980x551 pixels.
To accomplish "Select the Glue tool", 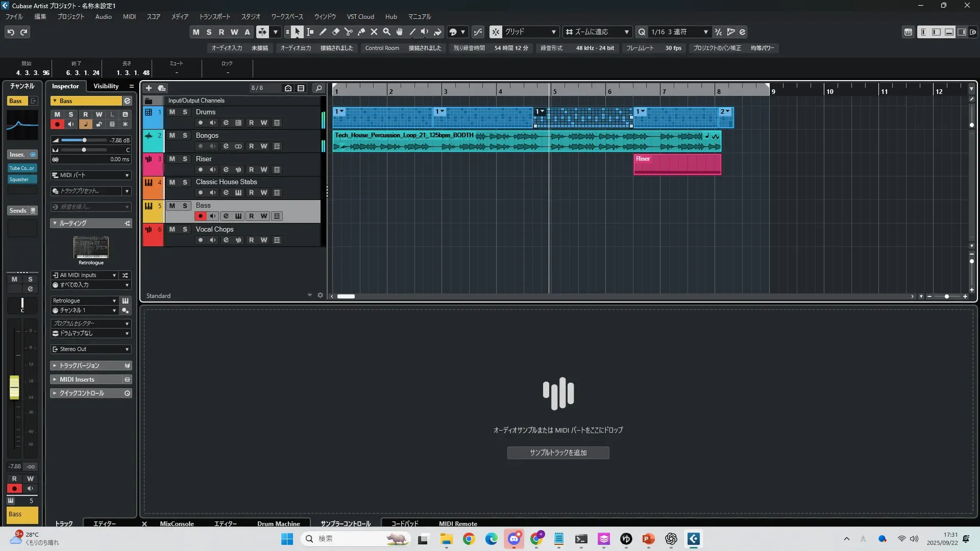I will [x=361, y=32].
